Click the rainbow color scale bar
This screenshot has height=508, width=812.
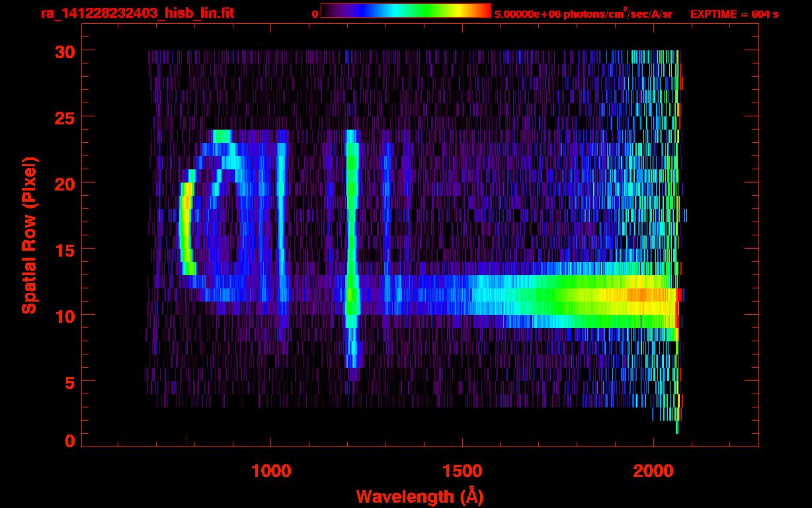point(406,11)
